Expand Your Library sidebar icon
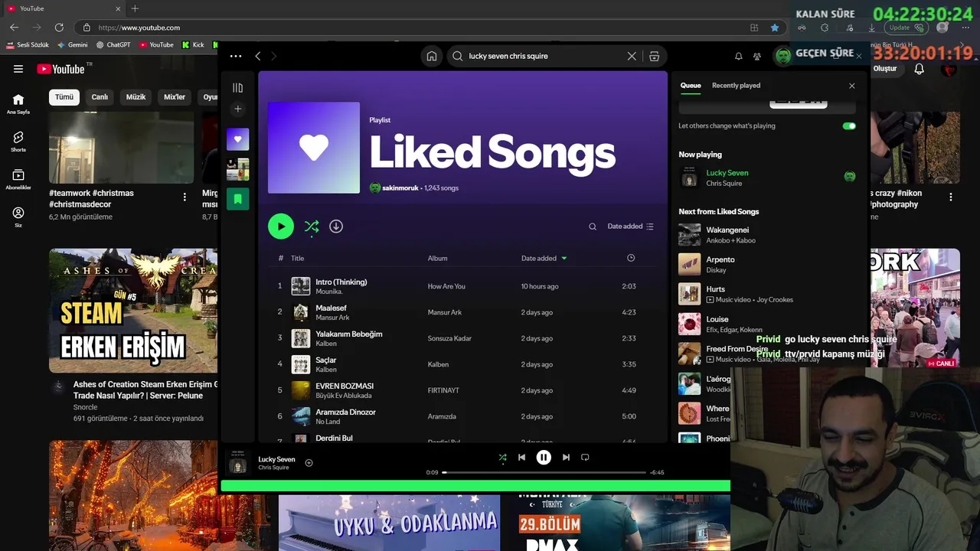980x551 pixels. click(x=237, y=88)
